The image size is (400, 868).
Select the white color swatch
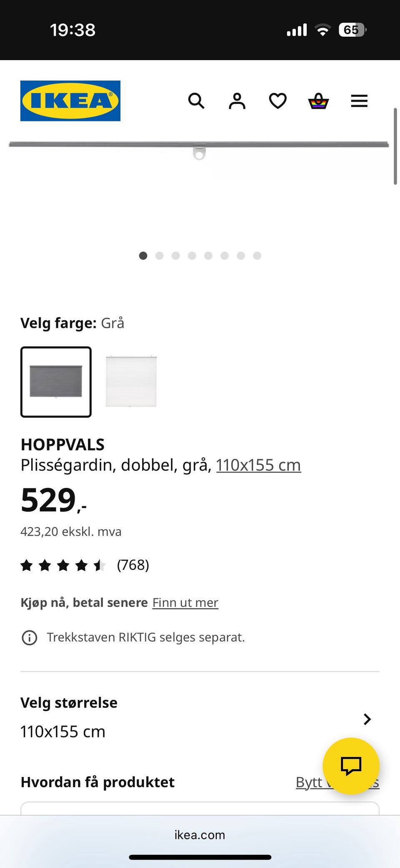131,382
